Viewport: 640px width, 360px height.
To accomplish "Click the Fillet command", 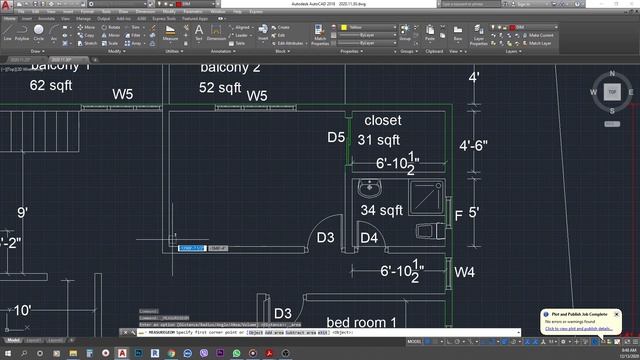I will [x=132, y=36].
